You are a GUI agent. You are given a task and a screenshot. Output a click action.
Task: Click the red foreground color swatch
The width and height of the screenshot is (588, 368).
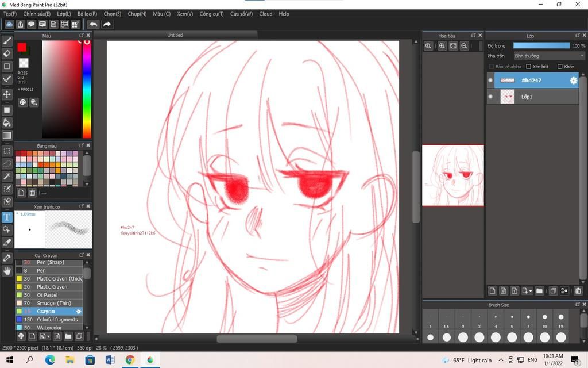tap(22, 47)
